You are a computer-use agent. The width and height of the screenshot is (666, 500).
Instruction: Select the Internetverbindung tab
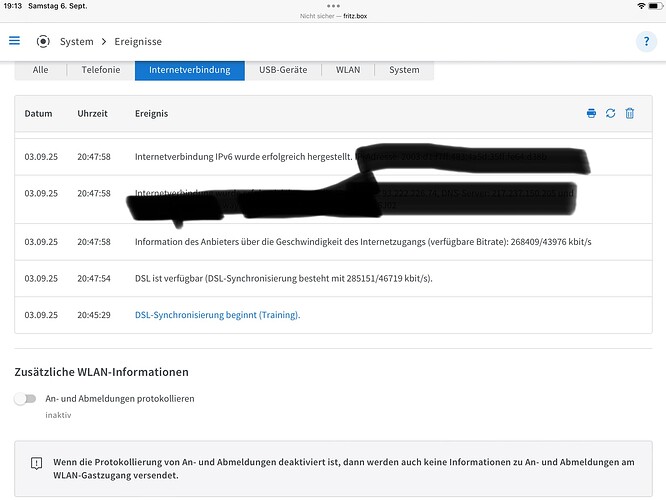pos(190,70)
